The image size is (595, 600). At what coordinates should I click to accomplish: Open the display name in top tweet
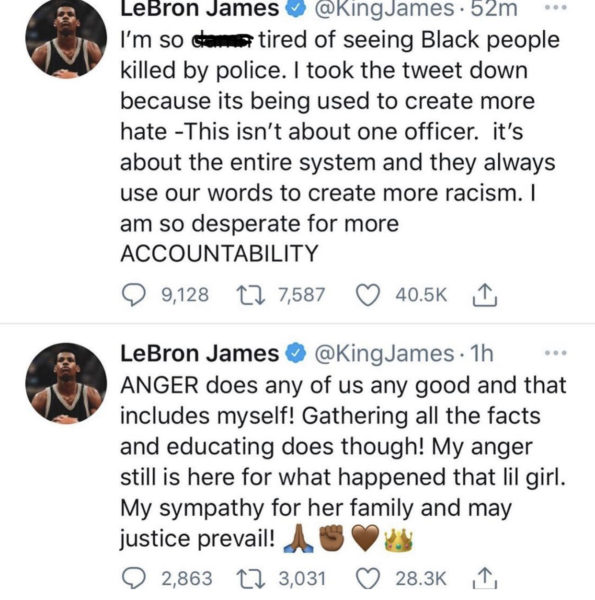pos(199,8)
